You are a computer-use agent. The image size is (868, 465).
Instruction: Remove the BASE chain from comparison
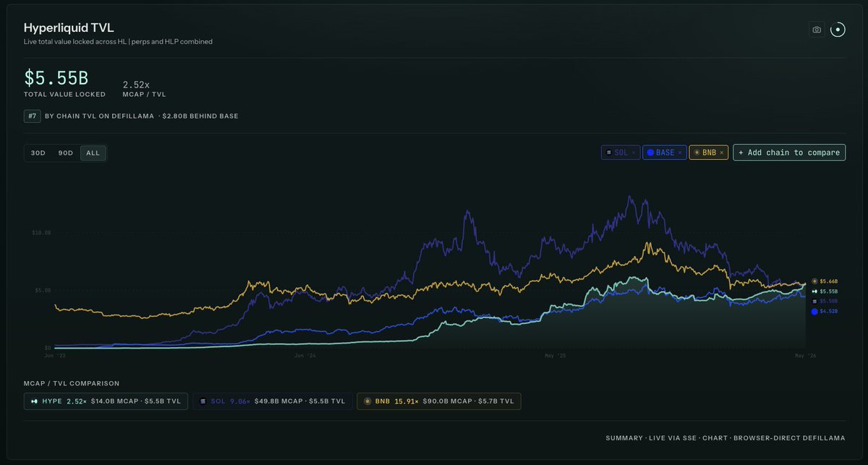[x=680, y=153]
